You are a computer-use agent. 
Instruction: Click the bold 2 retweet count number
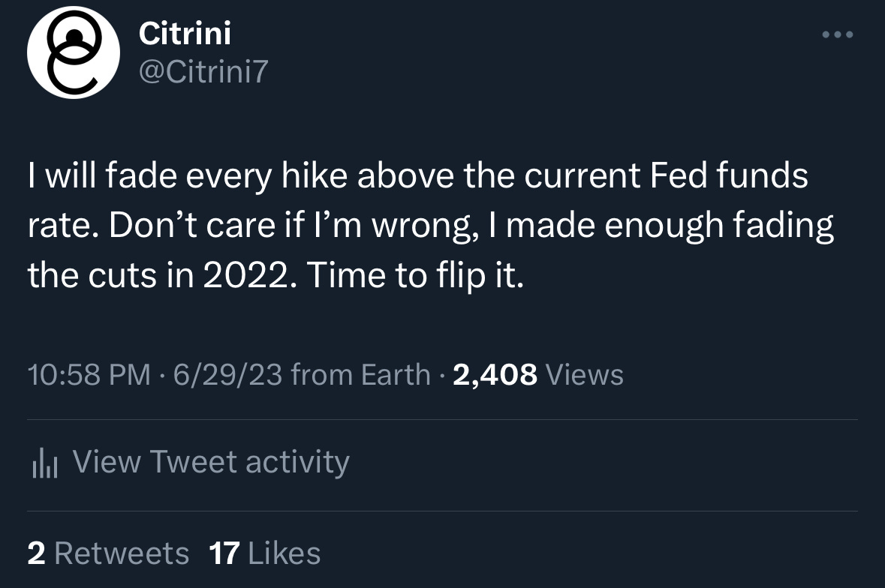pos(36,553)
